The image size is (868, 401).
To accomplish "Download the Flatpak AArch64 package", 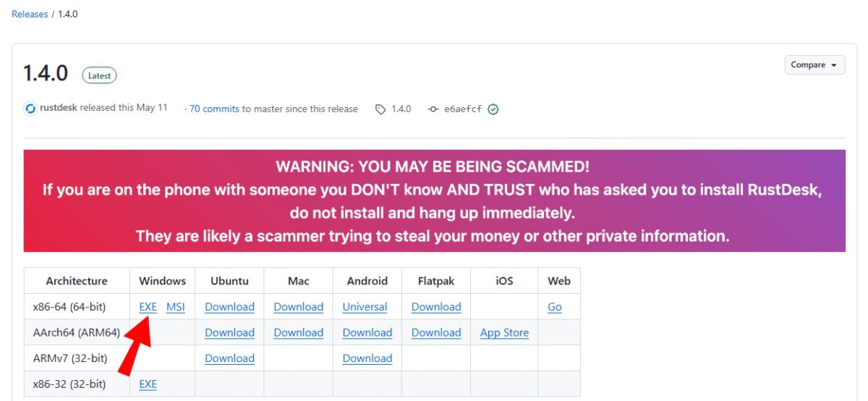I will tap(436, 333).
